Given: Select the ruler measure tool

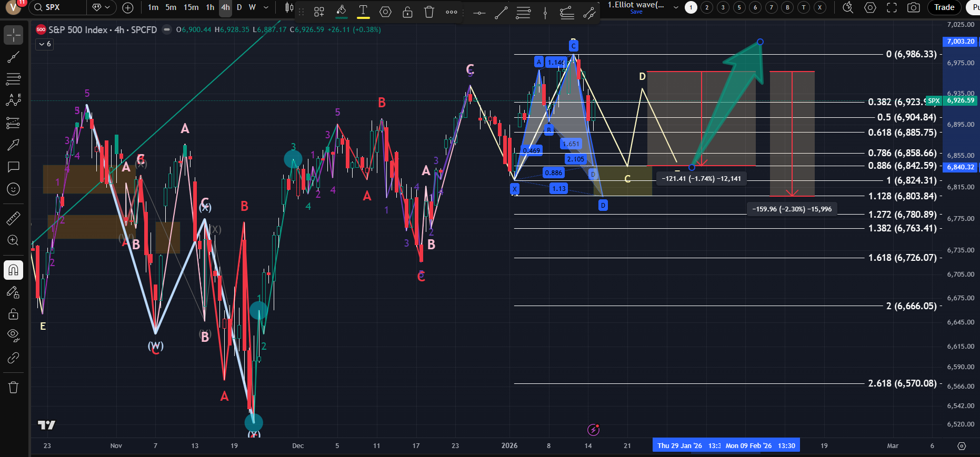Looking at the screenshot, I should pyautogui.click(x=13, y=218).
